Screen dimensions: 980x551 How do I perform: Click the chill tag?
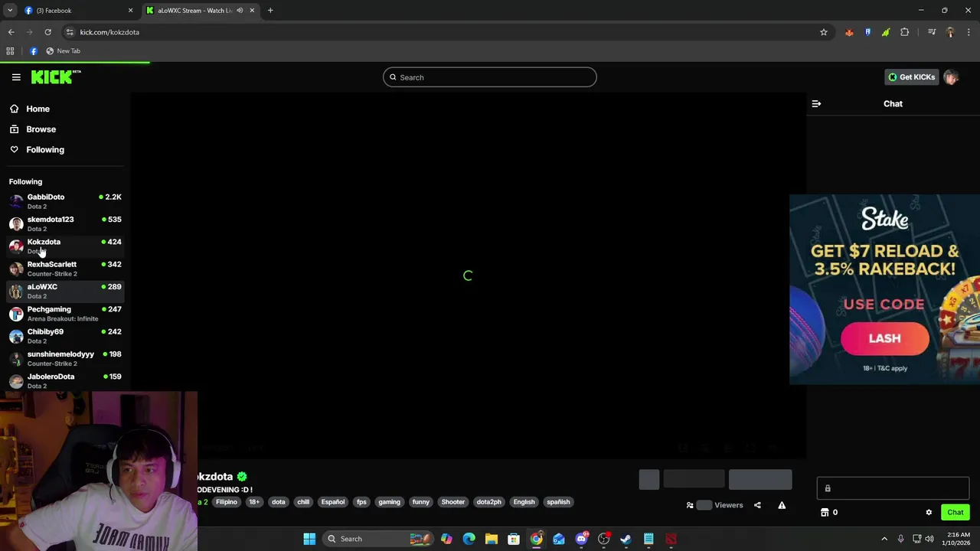303,502
